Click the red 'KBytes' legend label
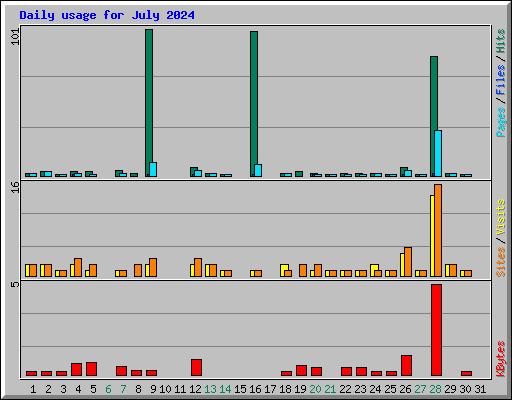Viewport: 512px width, 400px height. pos(500,359)
